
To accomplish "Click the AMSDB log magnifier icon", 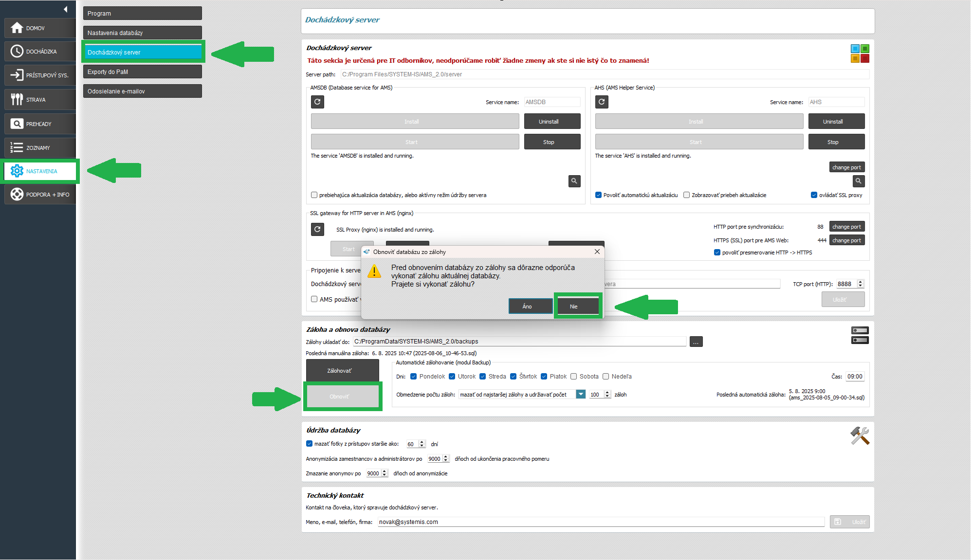I will pyautogui.click(x=574, y=181).
